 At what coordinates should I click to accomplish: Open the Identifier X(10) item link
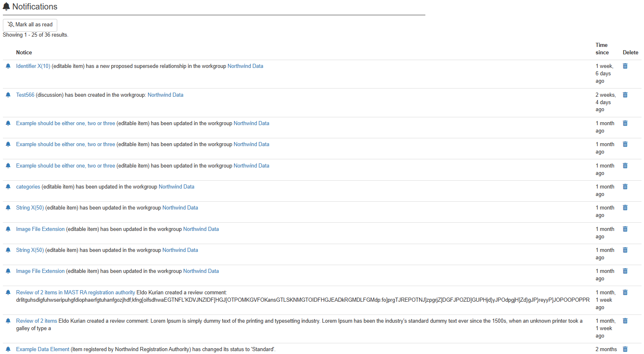coord(33,66)
